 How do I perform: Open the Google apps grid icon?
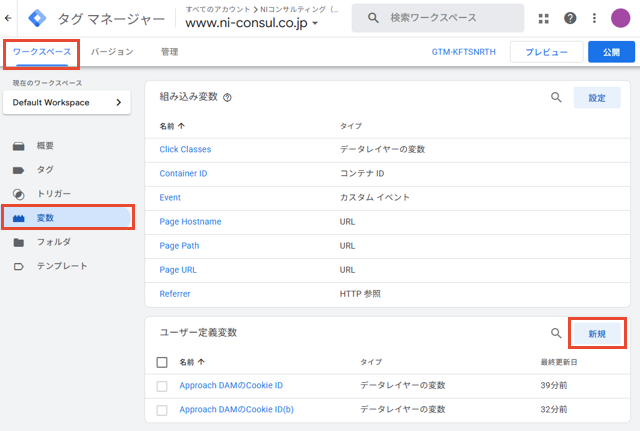(543, 18)
